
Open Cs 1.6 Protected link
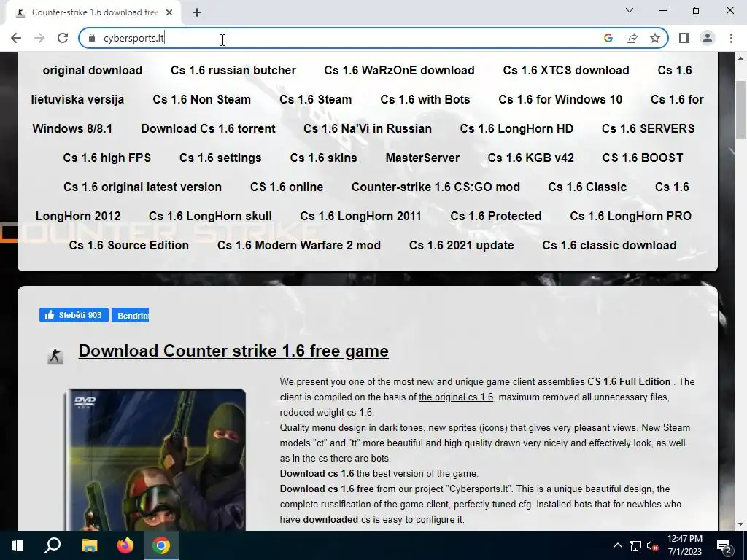pos(496,216)
